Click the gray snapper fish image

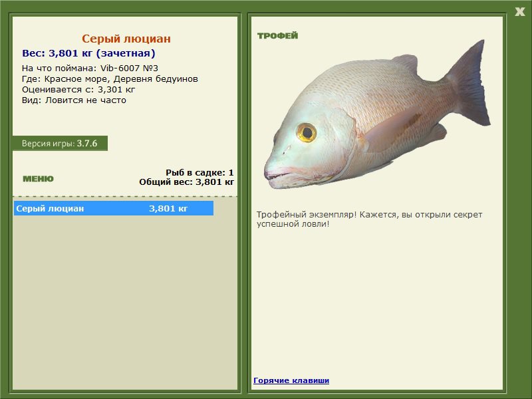[377, 114]
